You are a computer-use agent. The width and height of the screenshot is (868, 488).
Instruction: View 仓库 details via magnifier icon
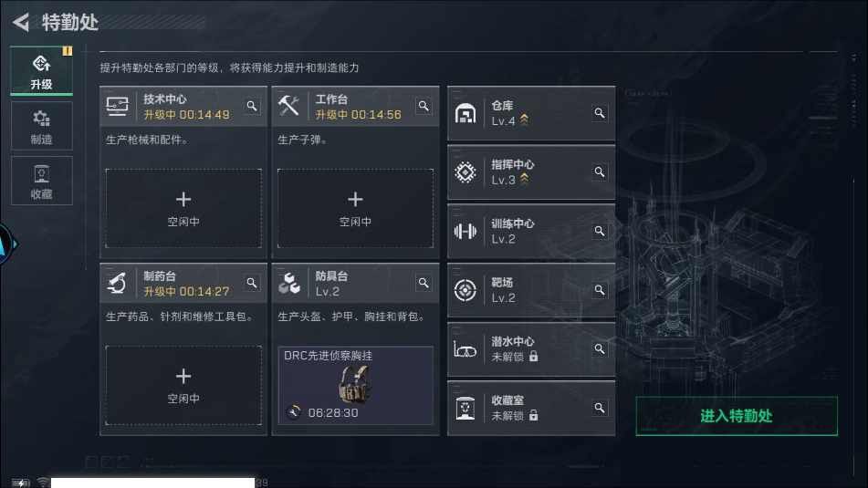[x=600, y=113]
